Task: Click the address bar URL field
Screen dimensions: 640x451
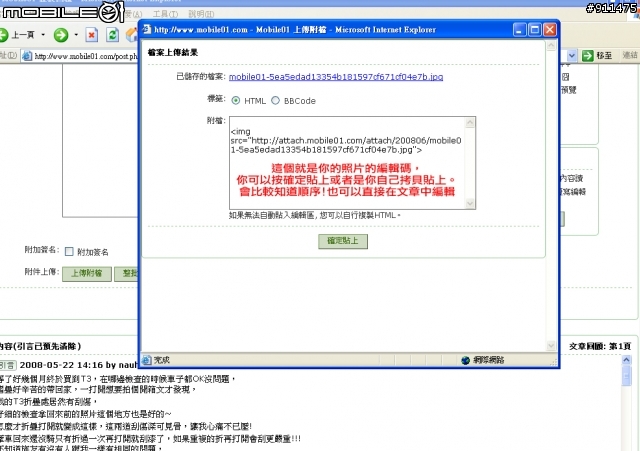Action: point(86,56)
